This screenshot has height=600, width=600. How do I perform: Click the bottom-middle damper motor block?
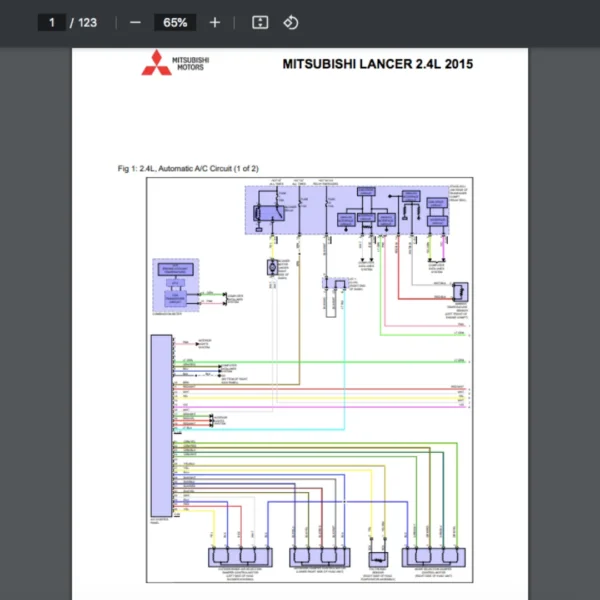(x=317, y=557)
